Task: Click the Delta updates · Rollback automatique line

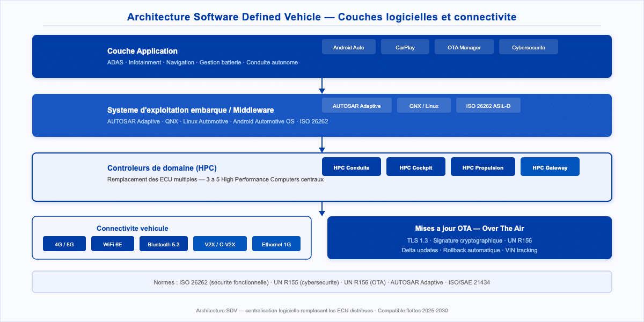Action: (470, 250)
